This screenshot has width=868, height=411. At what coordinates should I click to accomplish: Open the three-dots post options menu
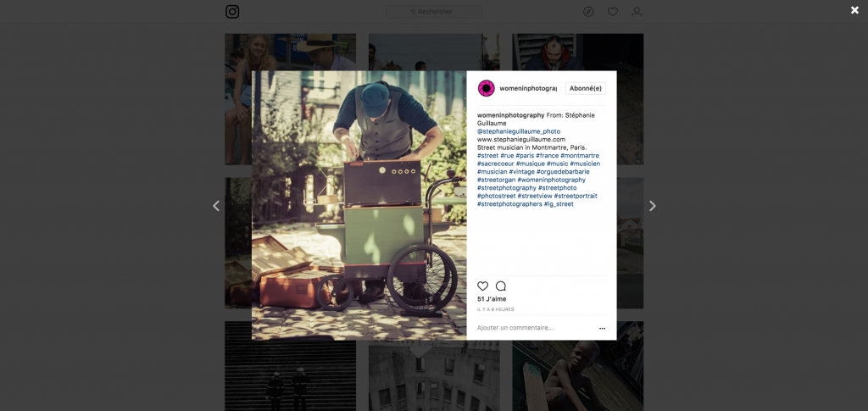603,329
